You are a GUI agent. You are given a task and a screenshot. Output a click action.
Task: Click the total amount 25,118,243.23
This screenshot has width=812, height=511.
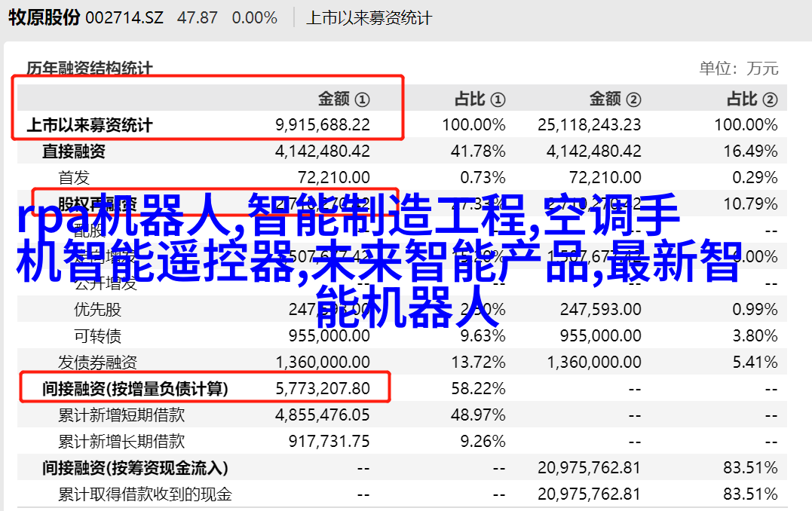(590, 125)
